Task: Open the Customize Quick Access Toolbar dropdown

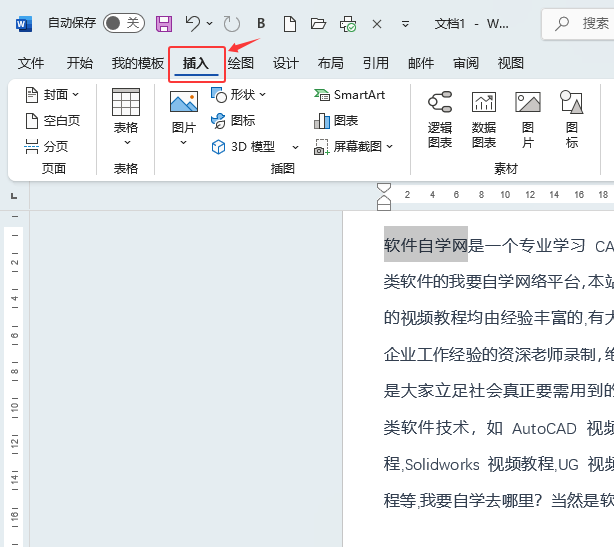Action: pos(405,24)
